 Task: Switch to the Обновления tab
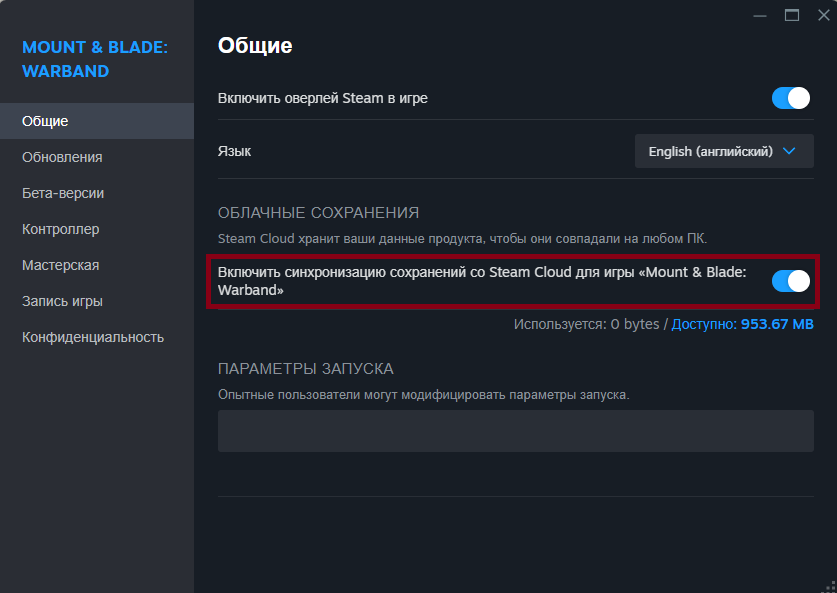coord(62,157)
